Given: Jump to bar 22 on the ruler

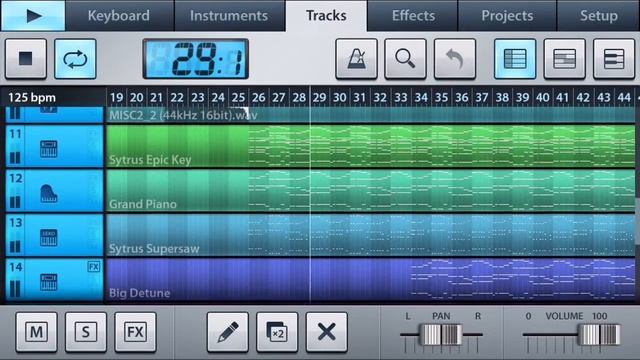Looking at the screenshot, I should pyautogui.click(x=177, y=98).
